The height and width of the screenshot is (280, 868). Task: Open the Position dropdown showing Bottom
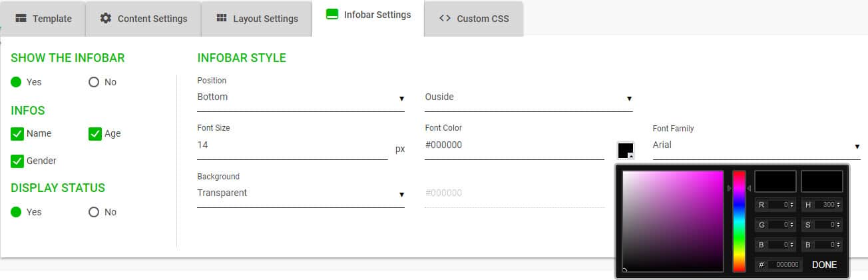coord(300,97)
